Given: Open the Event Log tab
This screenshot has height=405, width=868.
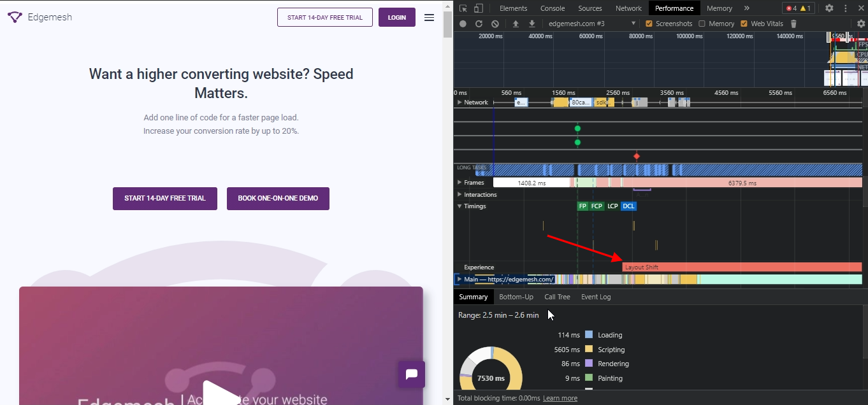Looking at the screenshot, I should [x=596, y=297].
